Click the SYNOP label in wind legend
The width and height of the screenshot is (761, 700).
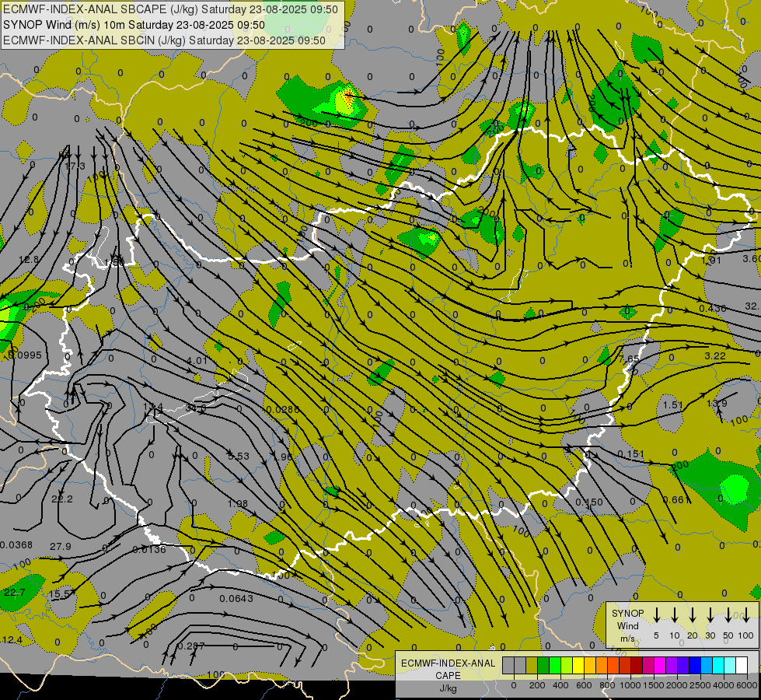click(627, 613)
